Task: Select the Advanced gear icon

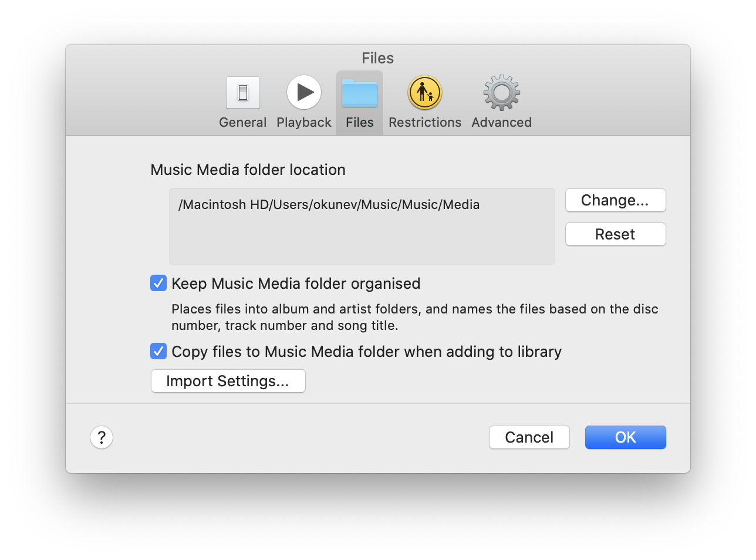Action: [x=501, y=93]
